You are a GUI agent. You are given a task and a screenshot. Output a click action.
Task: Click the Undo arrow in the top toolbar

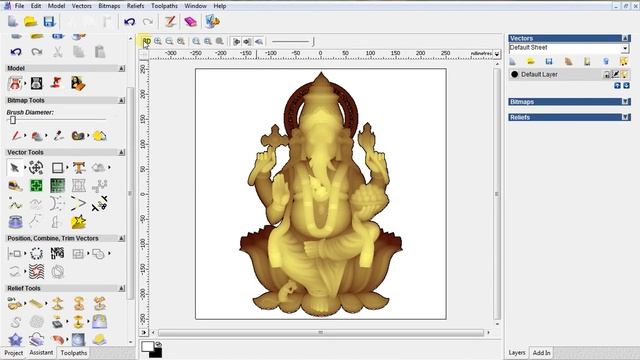(x=129, y=21)
